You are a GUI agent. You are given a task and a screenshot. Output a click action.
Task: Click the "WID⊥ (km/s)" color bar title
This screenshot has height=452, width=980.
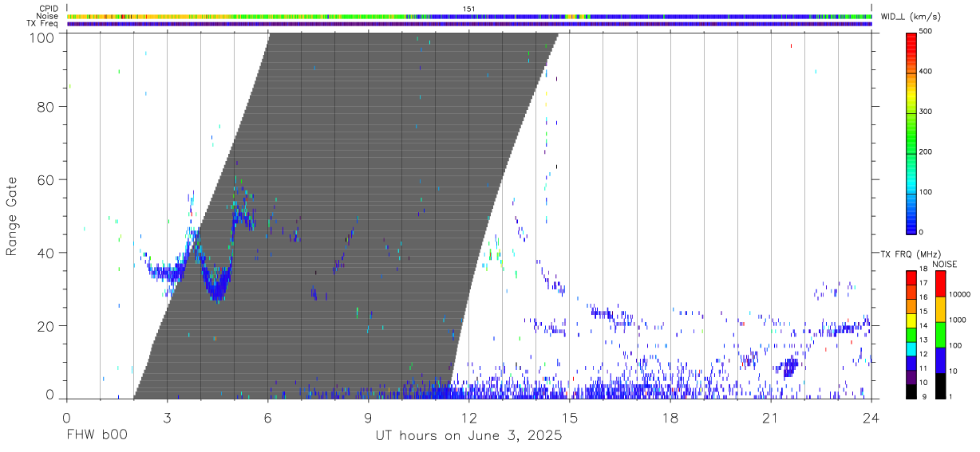point(911,16)
